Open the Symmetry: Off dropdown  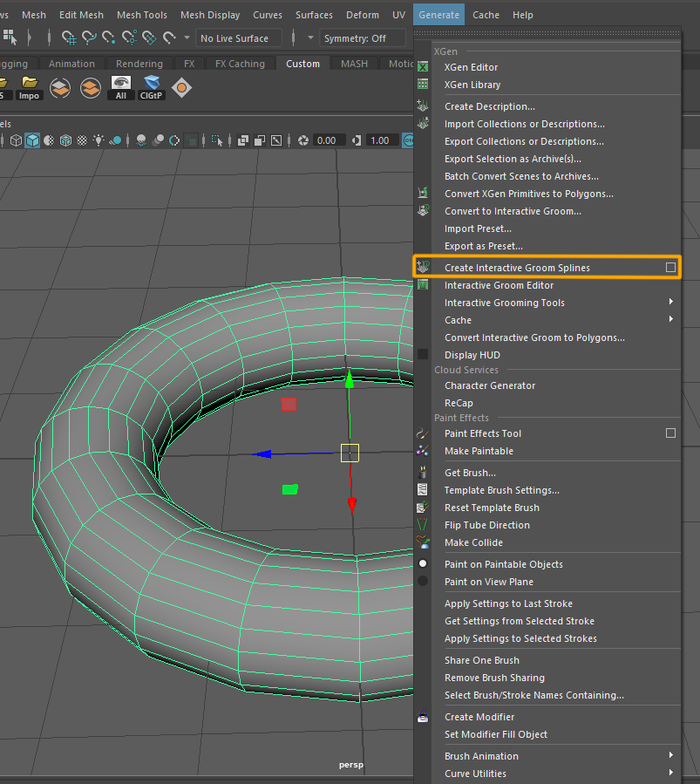point(362,38)
